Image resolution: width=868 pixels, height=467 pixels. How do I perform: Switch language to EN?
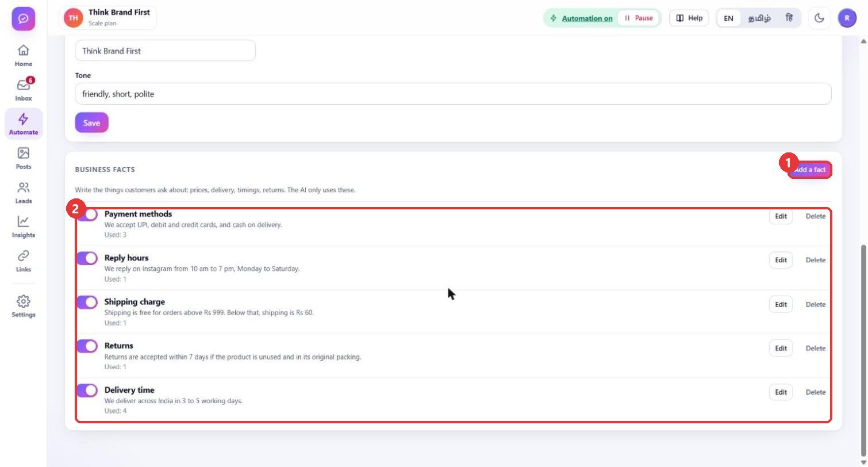pos(728,18)
